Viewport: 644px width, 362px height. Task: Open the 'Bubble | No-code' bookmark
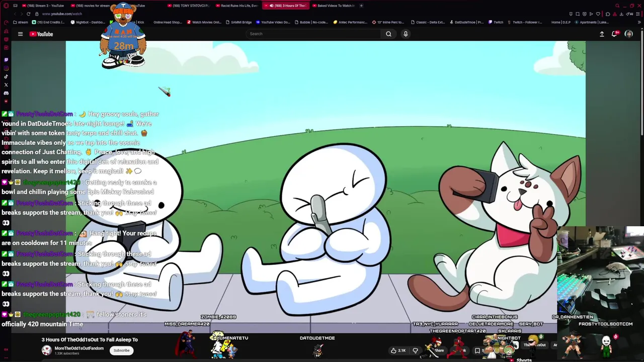coord(311,22)
